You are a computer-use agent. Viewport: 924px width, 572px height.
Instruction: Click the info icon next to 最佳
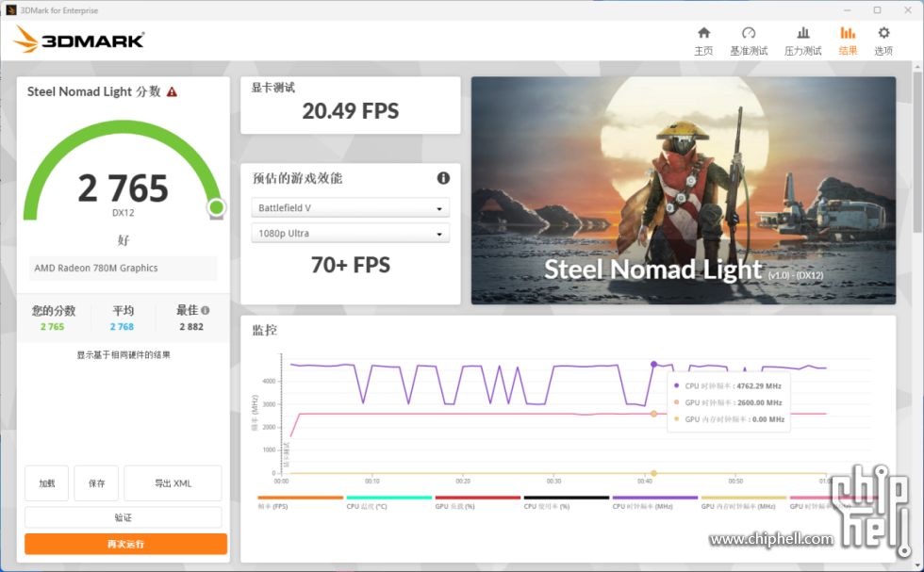[x=206, y=310]
